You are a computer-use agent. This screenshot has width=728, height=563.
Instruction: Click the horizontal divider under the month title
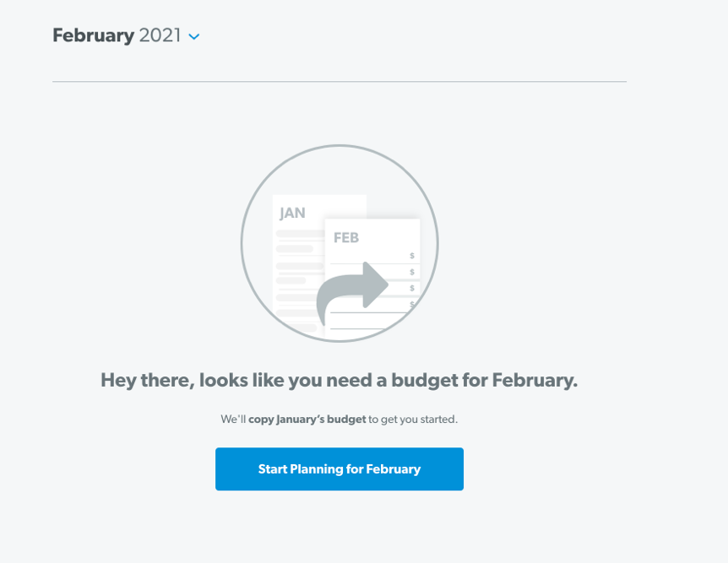[x=340, y=82]
